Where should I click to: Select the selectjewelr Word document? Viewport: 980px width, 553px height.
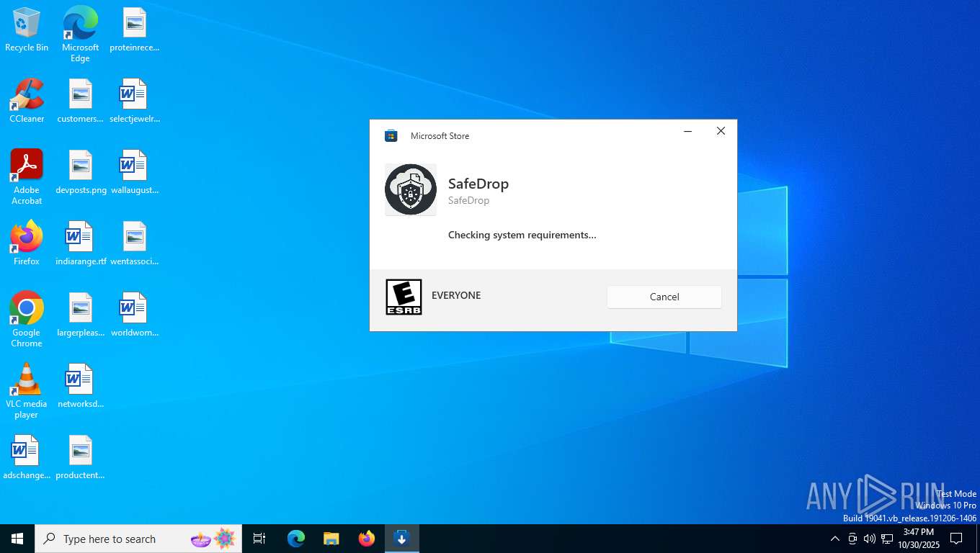[x=134, y=101]
